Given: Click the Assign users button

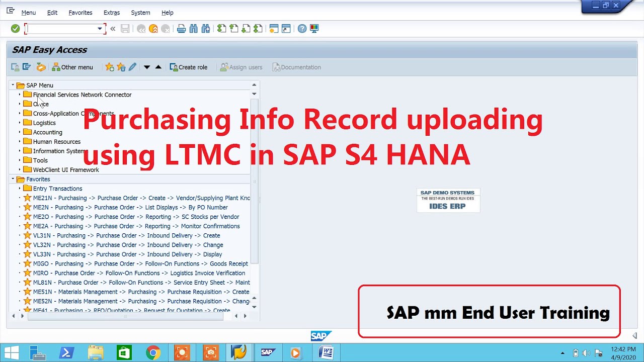Looking at the screenshot, I should [x=241, y=67].
